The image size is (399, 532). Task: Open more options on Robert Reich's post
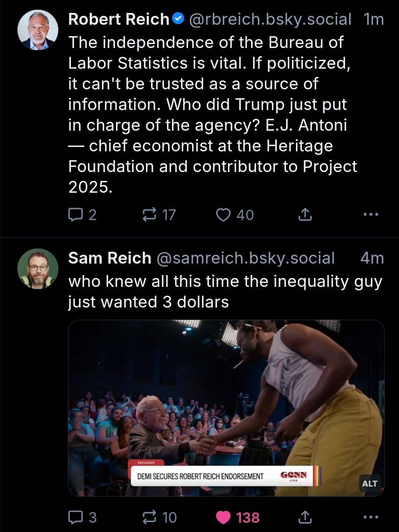pyautogui.click(x=371, y=214)
